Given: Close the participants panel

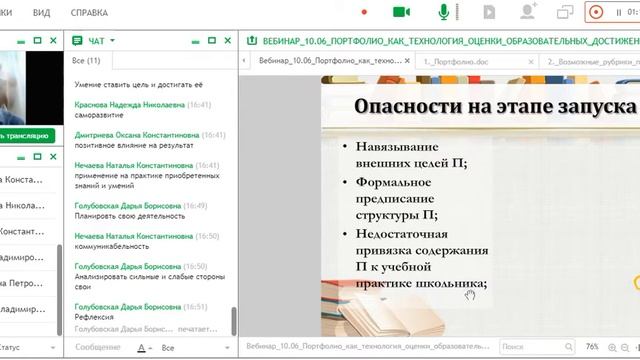Looking at the screenshot, I should pyautogui.click(x=53, y=156).
